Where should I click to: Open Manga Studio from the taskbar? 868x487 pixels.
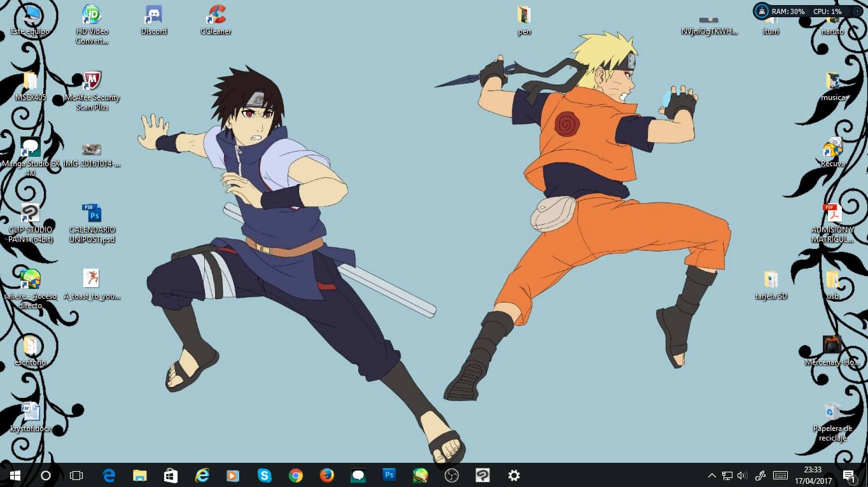click(x=358, y=475)
